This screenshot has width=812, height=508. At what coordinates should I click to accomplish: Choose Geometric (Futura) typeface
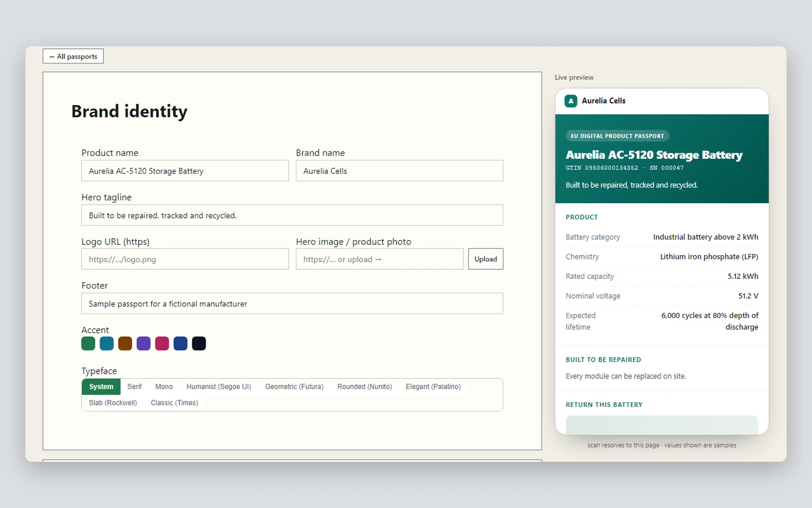click(294, 387)
